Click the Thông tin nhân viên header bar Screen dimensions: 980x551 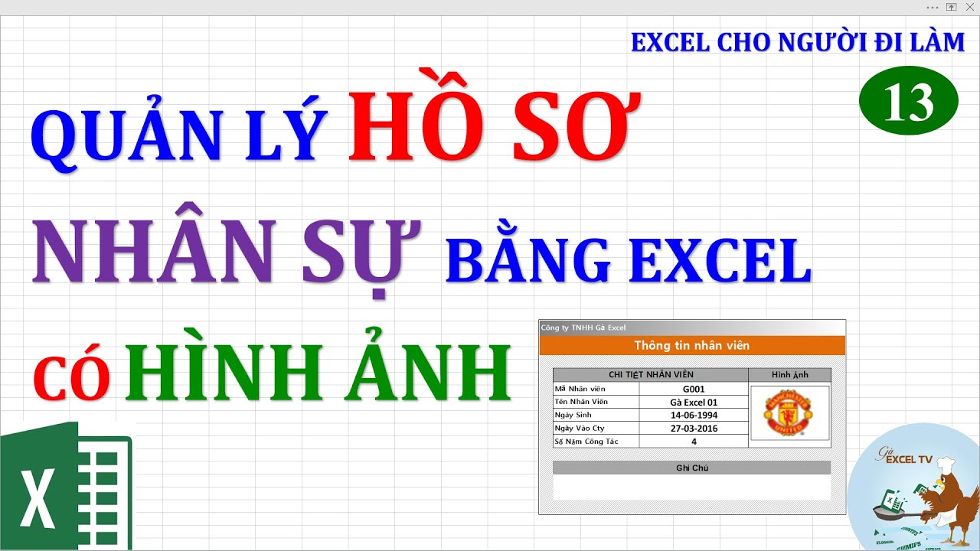(691, 344)
